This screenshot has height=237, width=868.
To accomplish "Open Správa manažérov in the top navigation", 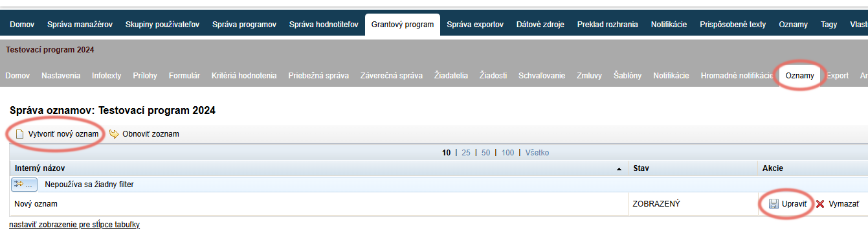I will pos(80,25).
